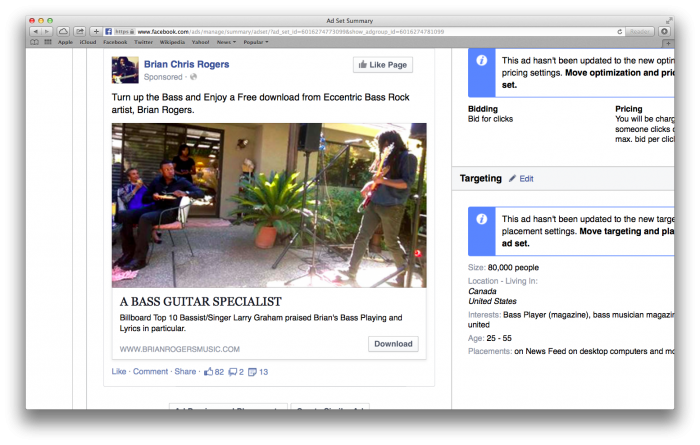Click the Like Page button
The height and width of the screenshot is (445, 700).
[x=383, y=65]
